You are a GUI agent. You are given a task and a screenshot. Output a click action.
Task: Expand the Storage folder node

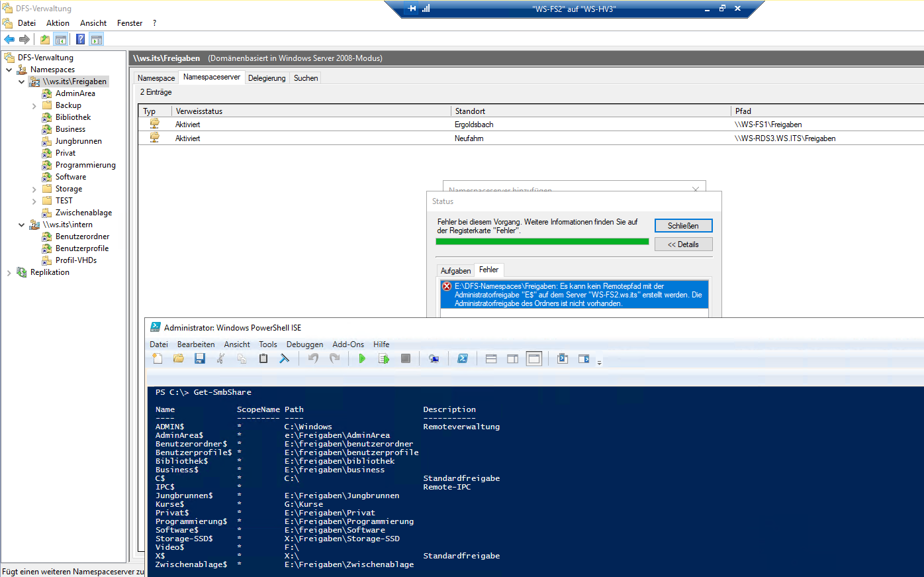tap(34, 189)
